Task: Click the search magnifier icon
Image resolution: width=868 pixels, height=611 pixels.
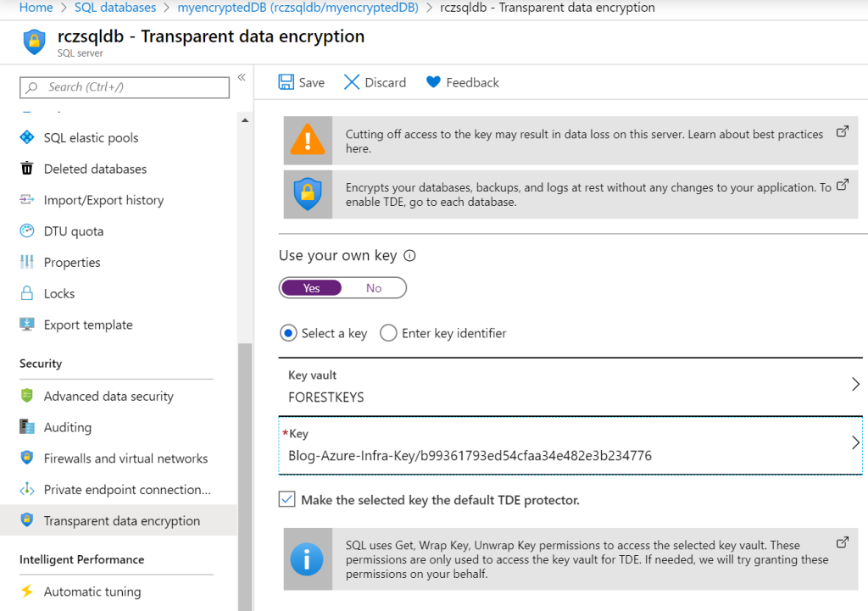Action: tap(32, 87)
